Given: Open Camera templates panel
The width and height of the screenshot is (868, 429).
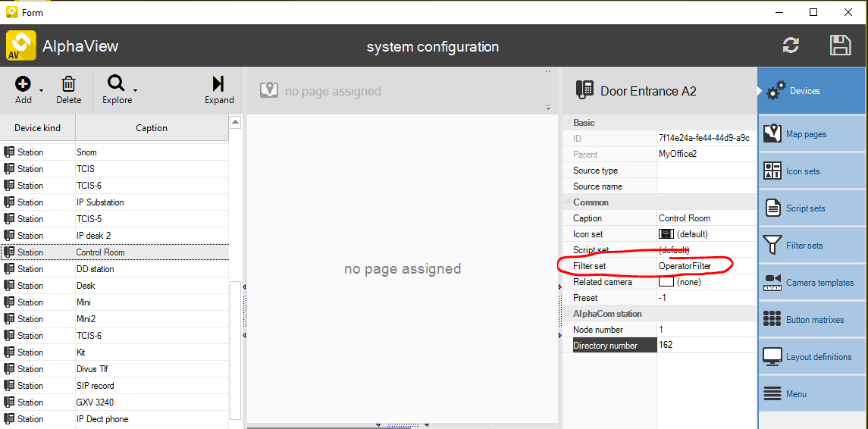Looking at the screenshot, I should tap(811, 283).
